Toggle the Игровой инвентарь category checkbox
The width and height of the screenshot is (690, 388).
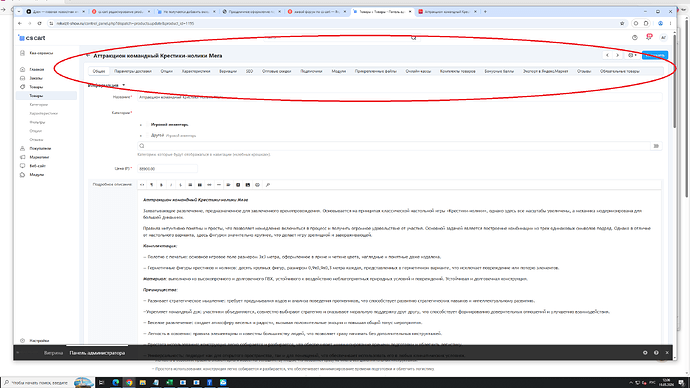point(147,124)
